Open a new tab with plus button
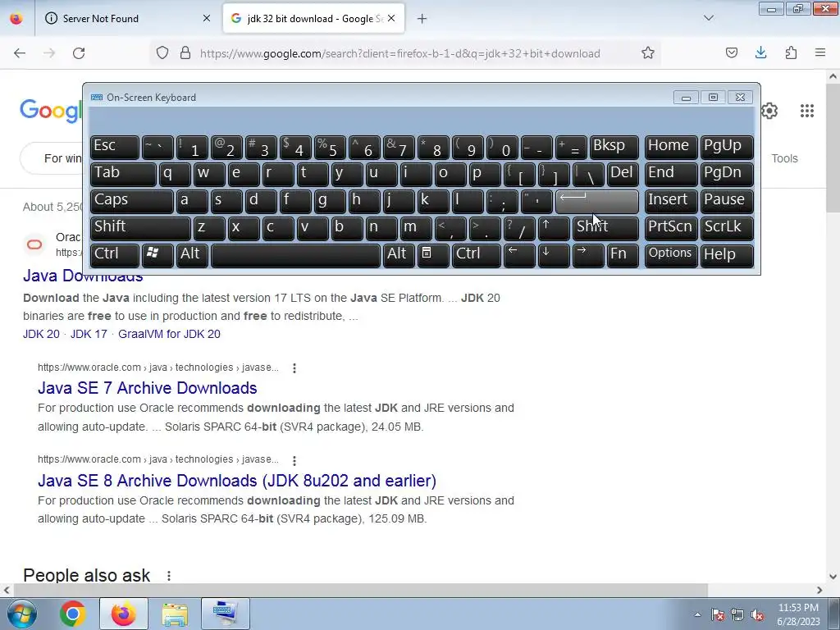Viewport: 840px width, 630px height. pos(422,19)
